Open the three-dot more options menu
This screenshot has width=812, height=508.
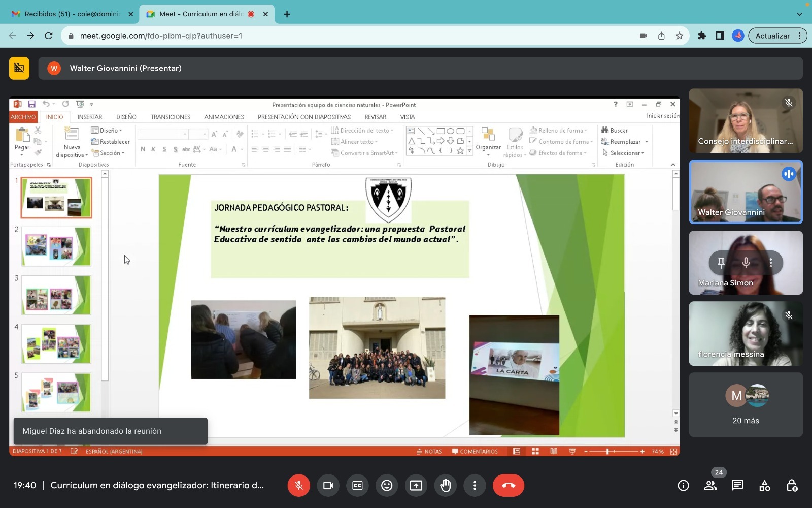coord(475,485)
